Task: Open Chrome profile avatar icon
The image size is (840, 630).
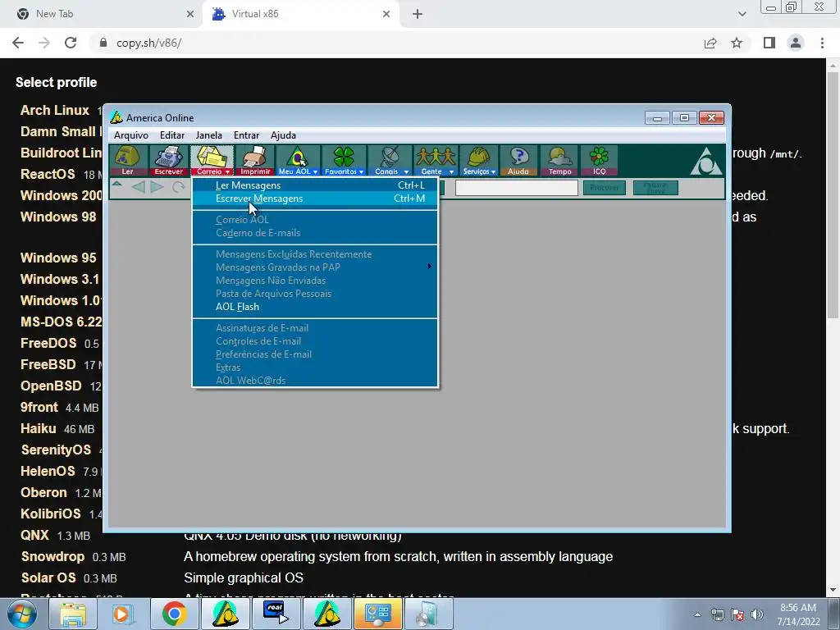Action: tap(796, 43)
